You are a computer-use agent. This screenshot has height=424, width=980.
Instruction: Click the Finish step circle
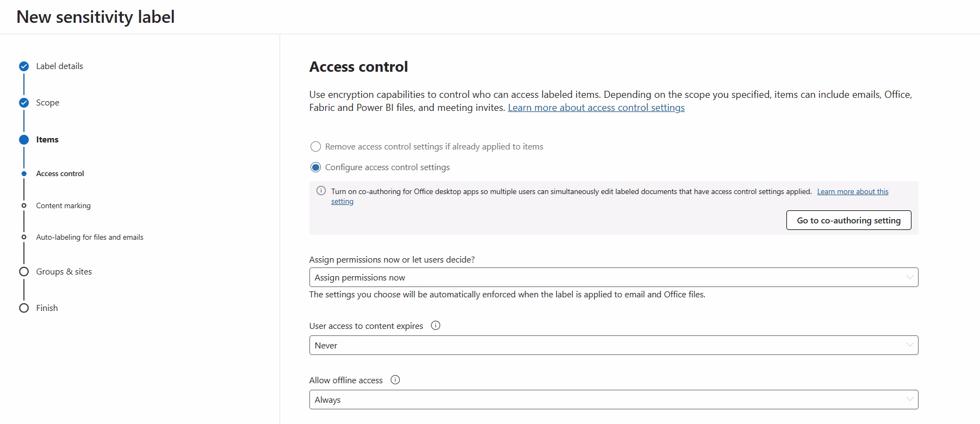click(24, 308)
